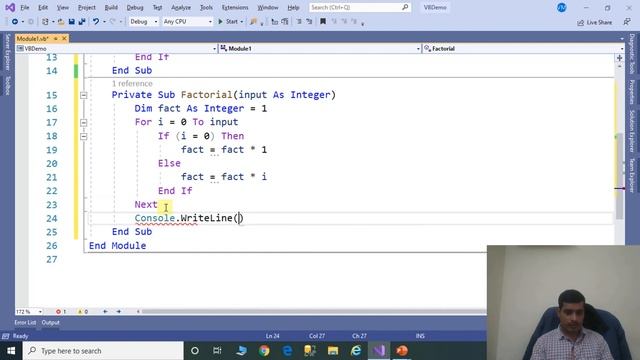Undo the last edit with the Undo icon
This screenshot has width=640, height=360.
pyautogui.click(x=96, y=22)
